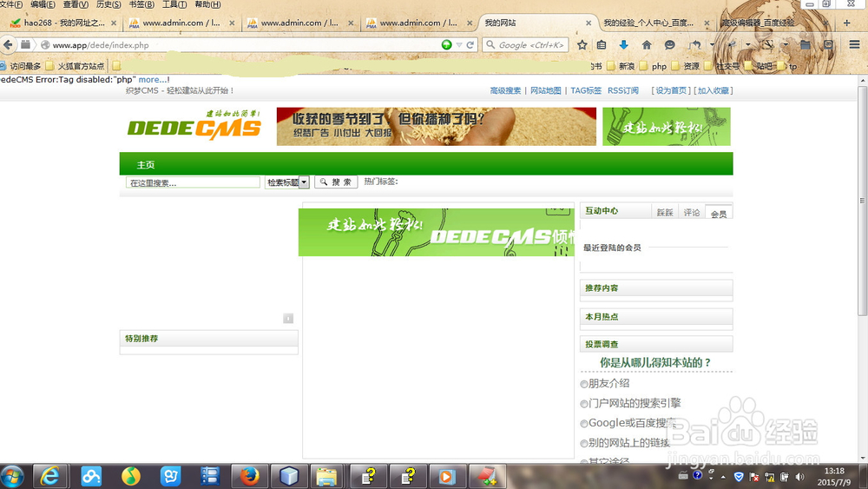
Task: Click the volume speaker tray icon
Action: point(800,476)
